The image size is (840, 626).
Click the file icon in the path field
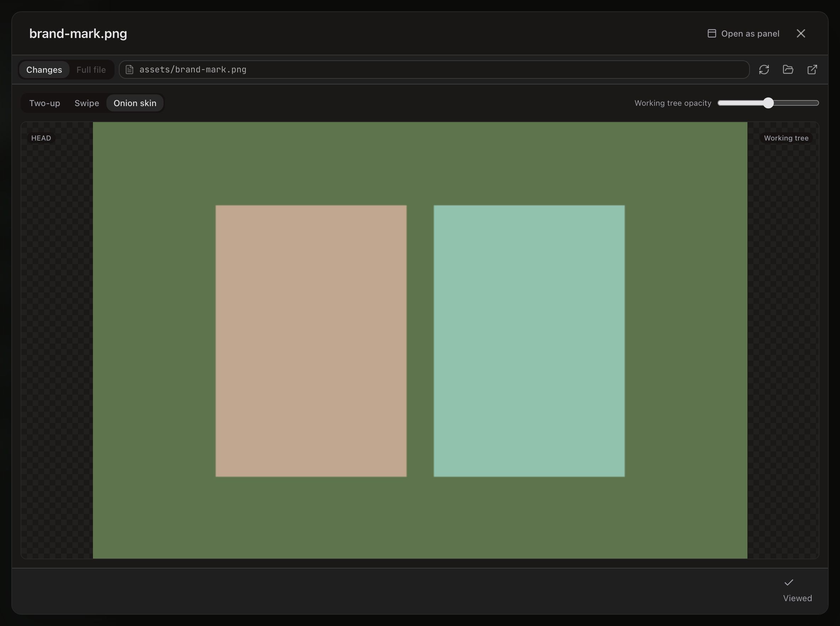coord(129,70)
